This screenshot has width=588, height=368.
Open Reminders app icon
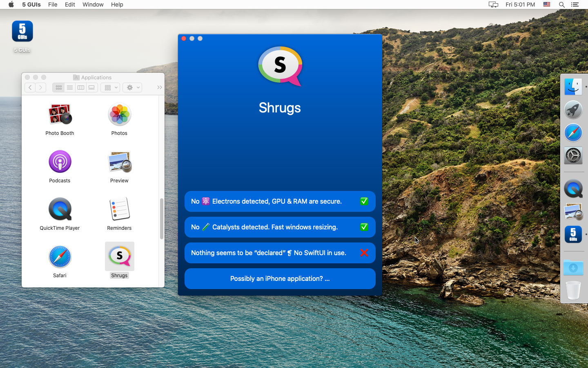tap(119, 209)
